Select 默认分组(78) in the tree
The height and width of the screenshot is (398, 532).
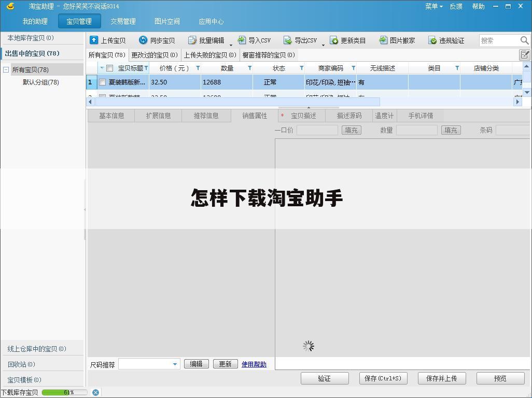click(41, 82)
